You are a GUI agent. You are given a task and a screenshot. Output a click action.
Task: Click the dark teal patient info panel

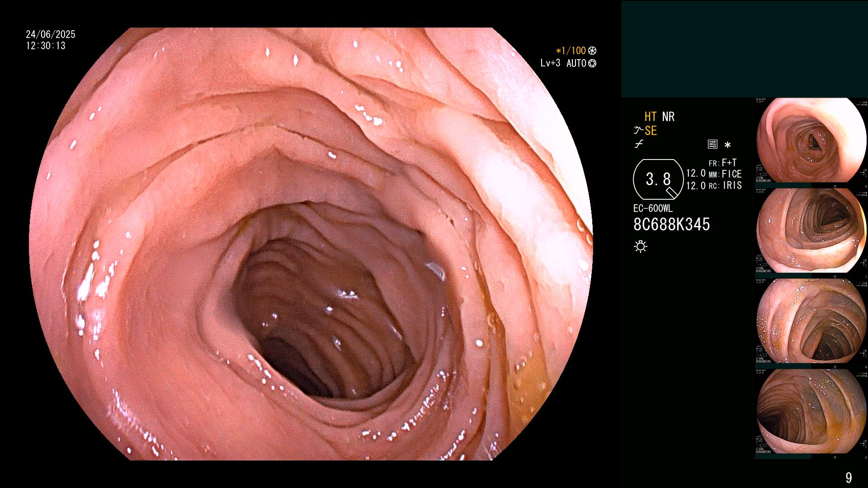coord(745,49)
